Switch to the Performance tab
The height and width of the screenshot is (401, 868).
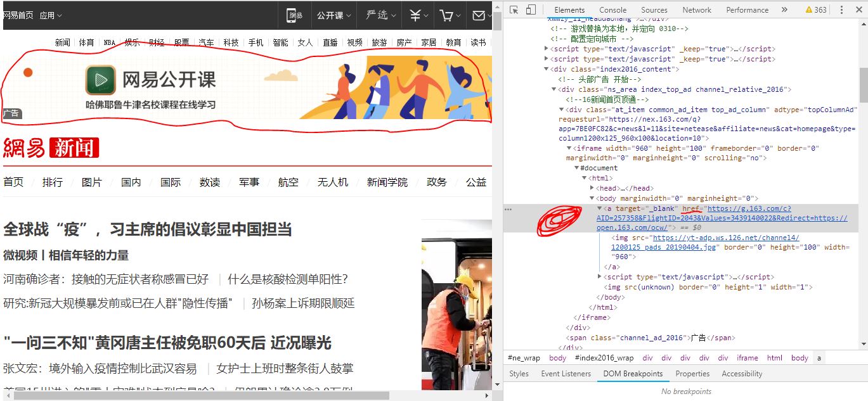pyautogui.click(x=748, y=10)
